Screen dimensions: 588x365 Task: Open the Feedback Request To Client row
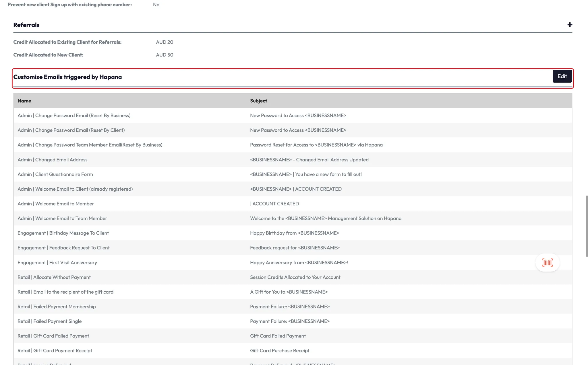[x=63, y=248]
